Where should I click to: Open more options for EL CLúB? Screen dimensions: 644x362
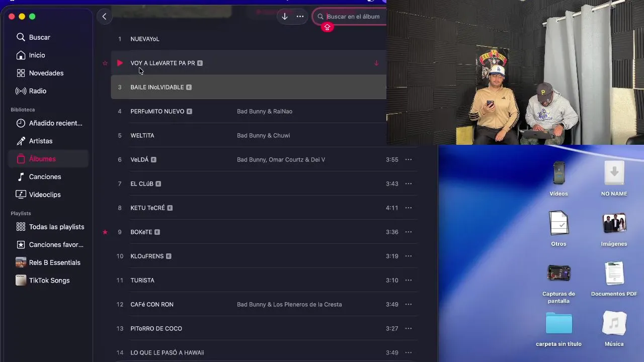click(x=409, y=184)
